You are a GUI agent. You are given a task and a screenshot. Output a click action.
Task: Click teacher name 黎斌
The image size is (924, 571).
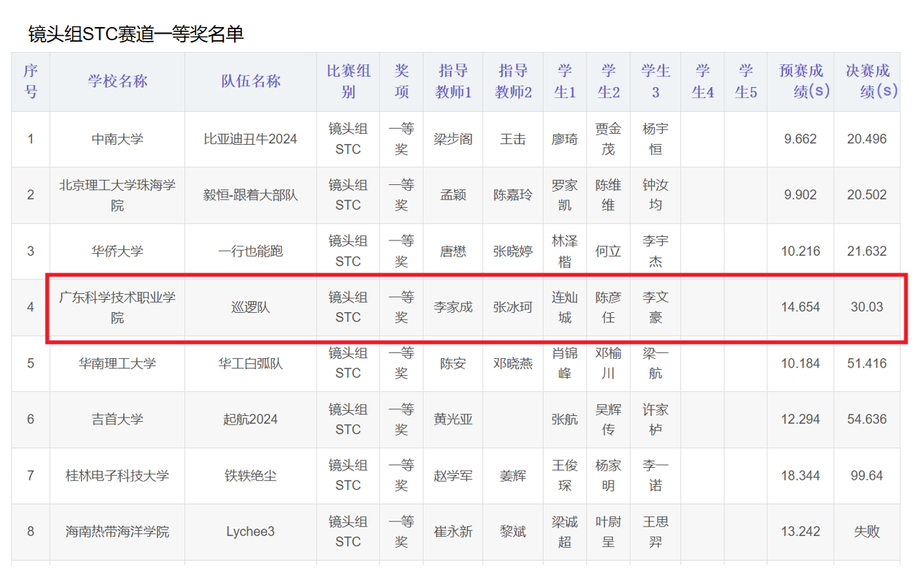pyautogui.click(x=514, y=532)
